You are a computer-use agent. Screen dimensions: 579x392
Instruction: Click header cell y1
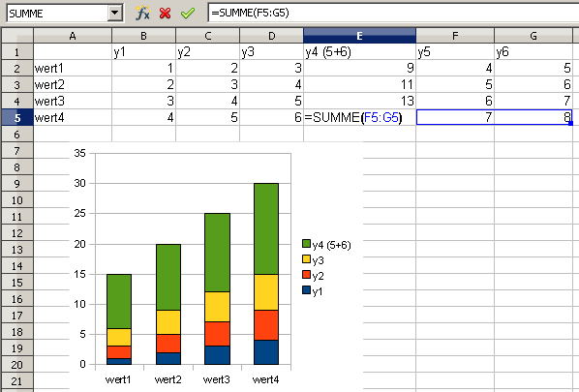pos(143,52)
